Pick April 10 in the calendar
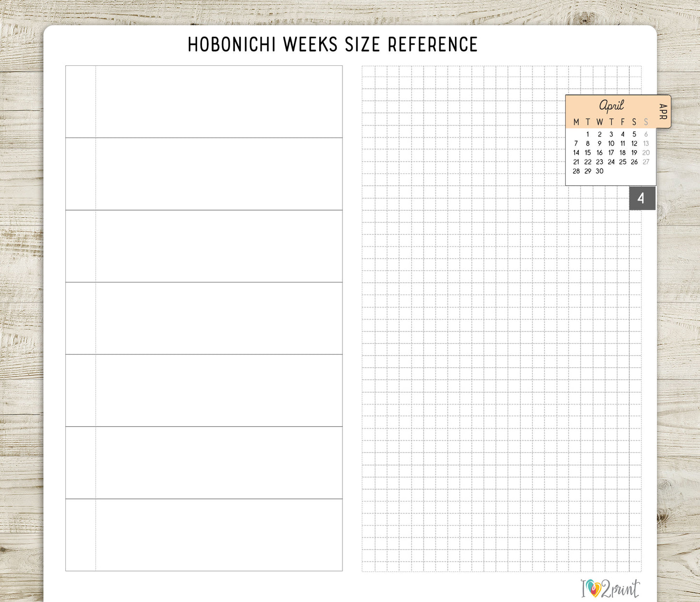 tap(611, 144)
